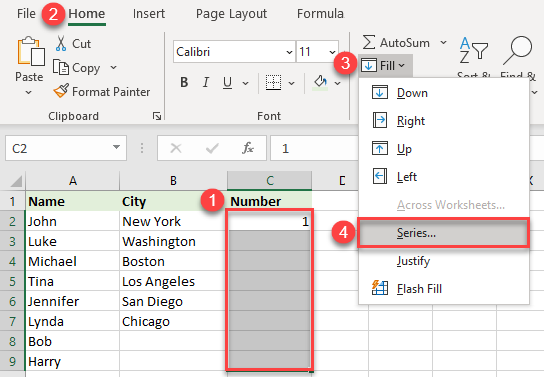This screenshot has height=377, width=544.
Task: Activate the Format Painter brush
Action: (102, 92)
